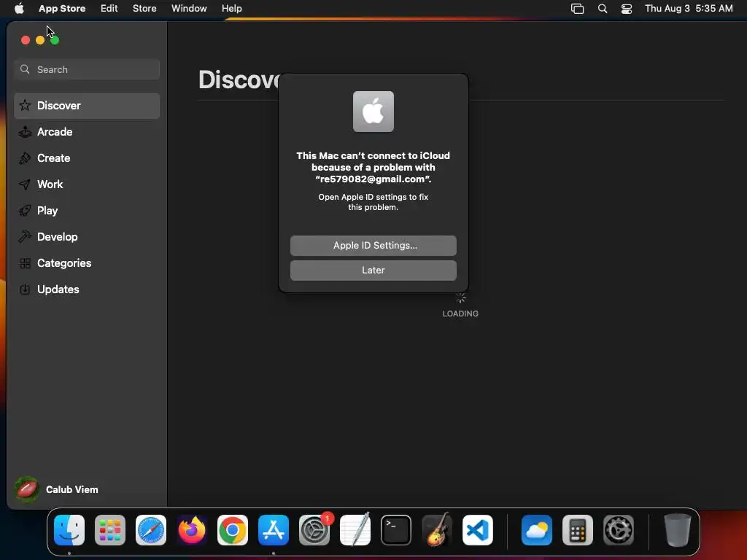
Task: Open the Apple menu
Action: coord(19,9)
